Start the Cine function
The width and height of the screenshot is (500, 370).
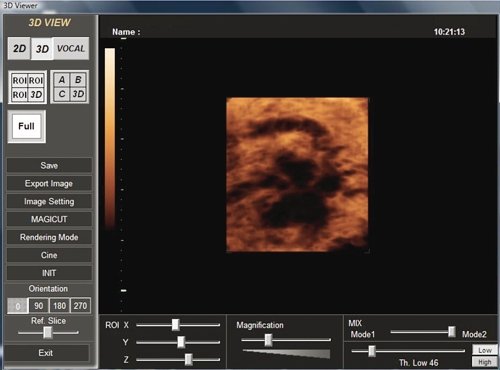tap(49, 255)
